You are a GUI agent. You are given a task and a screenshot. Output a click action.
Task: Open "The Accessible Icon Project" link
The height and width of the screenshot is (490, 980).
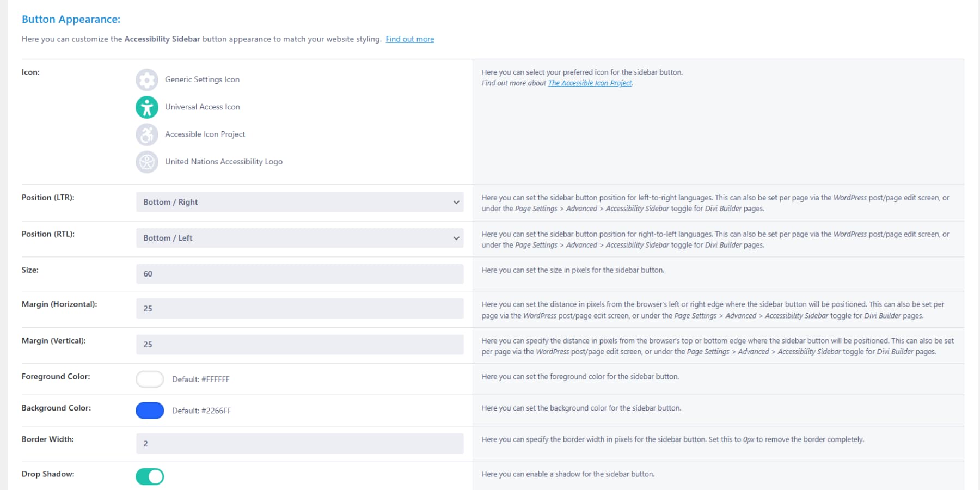tap(590, 83)
